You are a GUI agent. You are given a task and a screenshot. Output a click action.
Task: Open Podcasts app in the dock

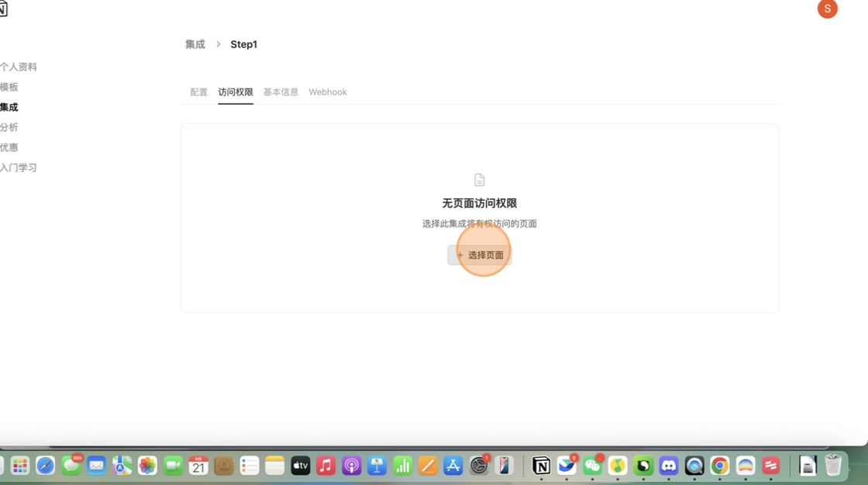point(351,466)
